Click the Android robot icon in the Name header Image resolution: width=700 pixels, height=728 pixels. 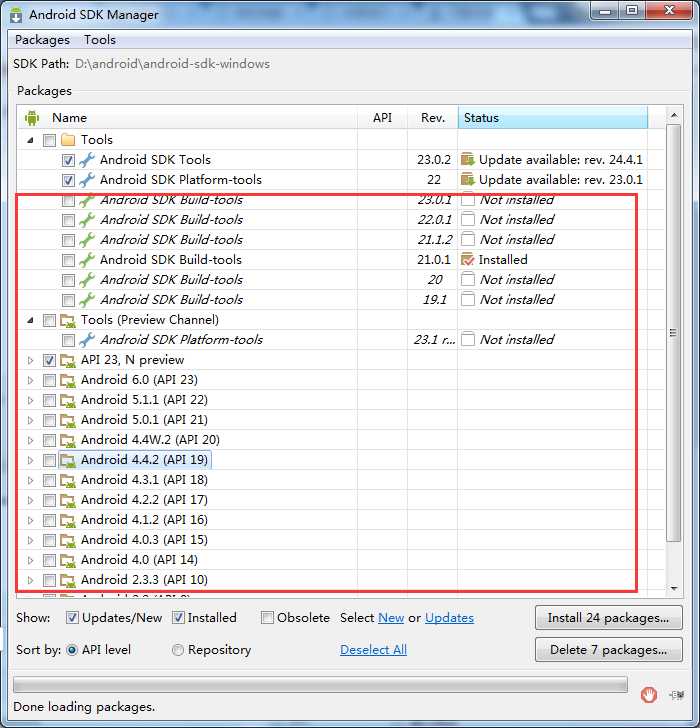[x=32, y=118]
